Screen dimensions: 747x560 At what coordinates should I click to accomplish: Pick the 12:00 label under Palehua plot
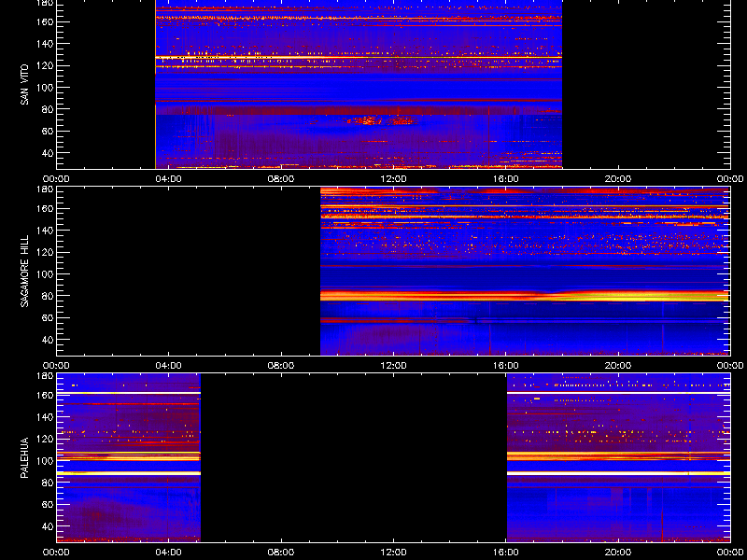pyautogui.click(x=393, y=553)
